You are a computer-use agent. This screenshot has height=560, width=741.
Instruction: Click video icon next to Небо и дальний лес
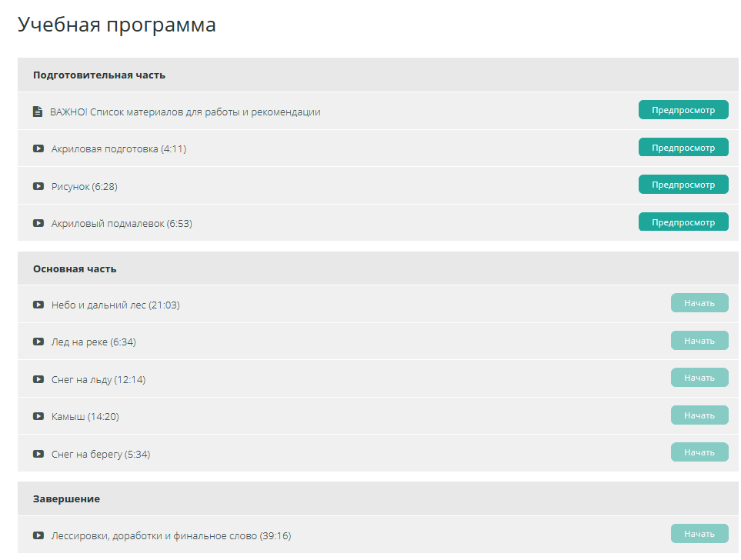tap(38, 305)
